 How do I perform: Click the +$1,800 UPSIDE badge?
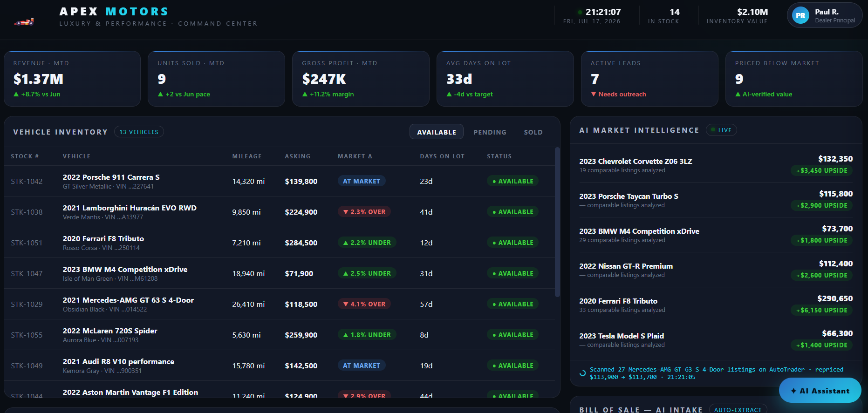coord(821,240)
